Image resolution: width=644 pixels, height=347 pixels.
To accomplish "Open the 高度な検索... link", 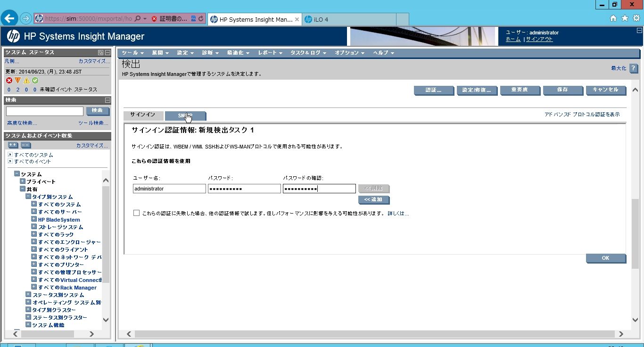I will click(x=22, y=123).
